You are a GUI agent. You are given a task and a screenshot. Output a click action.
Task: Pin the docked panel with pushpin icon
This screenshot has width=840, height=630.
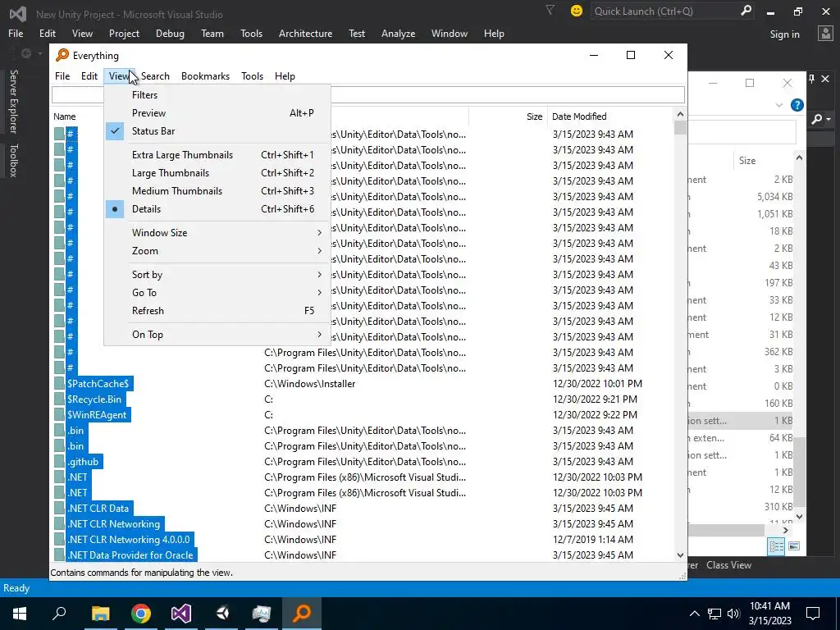pyautogui.click(x=811, y=79)
